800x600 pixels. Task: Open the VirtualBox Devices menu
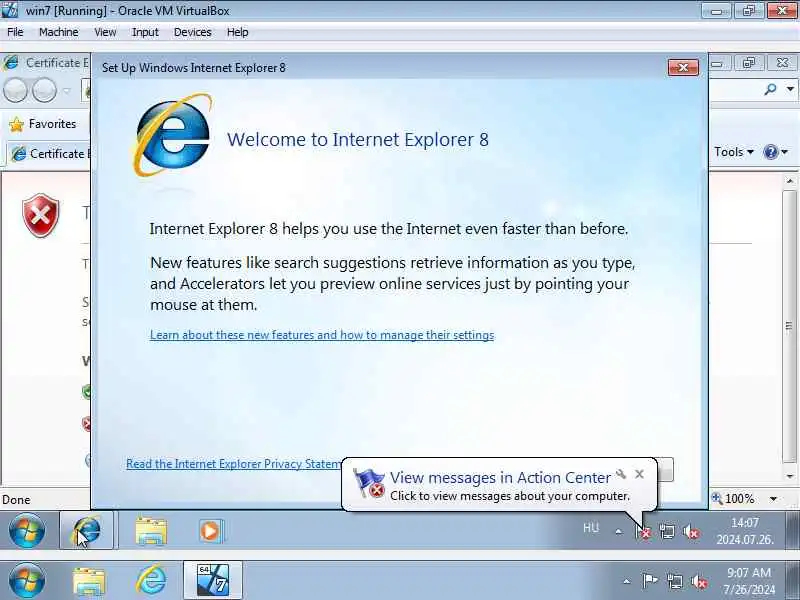pyautogui.click(x=192, y=32)
